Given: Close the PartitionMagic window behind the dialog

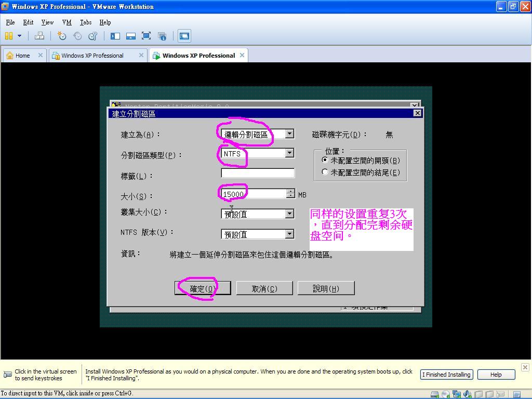Looking at the screenshot, I should 414,105.
